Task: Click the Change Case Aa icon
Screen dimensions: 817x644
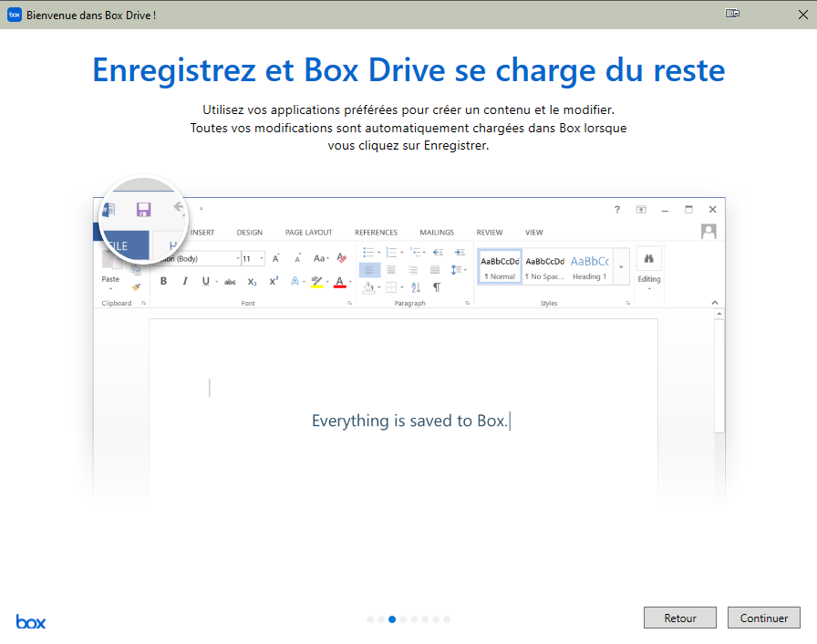Action: [319, 258]
